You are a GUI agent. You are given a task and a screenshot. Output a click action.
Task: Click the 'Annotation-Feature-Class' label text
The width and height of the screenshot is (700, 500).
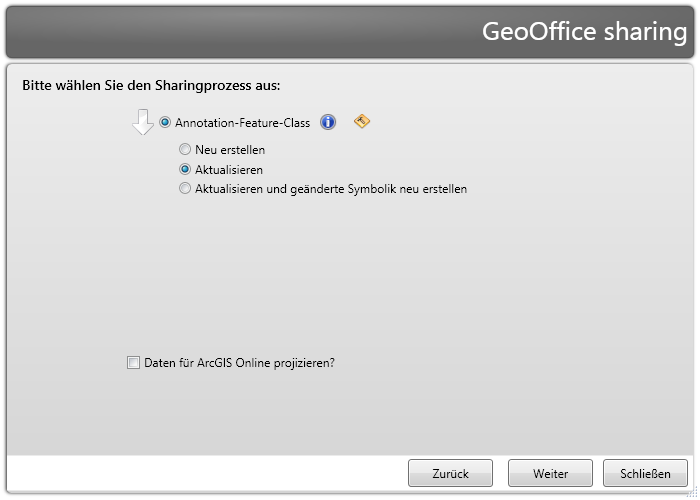pyautogui.click(x=242, y=123)
